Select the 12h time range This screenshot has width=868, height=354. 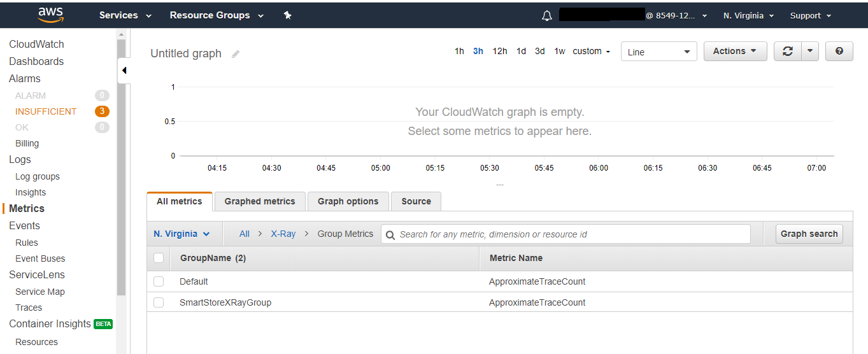[500, 51]
